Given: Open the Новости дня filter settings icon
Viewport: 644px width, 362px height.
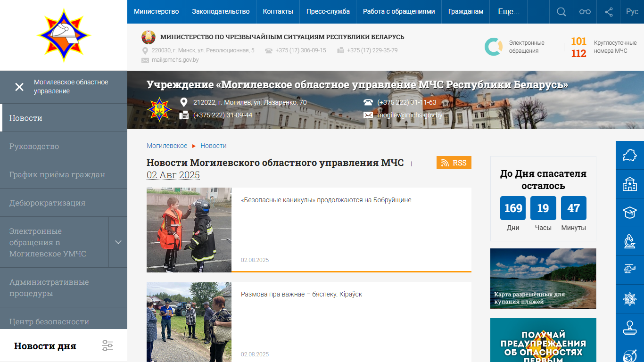Looking at the screenshot, I should pyautogui.click(x=107, y=346).
